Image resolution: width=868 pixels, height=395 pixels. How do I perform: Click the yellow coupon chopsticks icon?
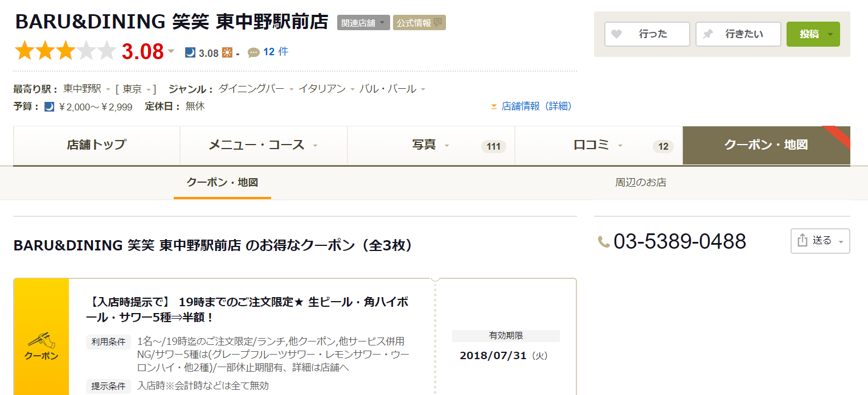tap(41, 340)
